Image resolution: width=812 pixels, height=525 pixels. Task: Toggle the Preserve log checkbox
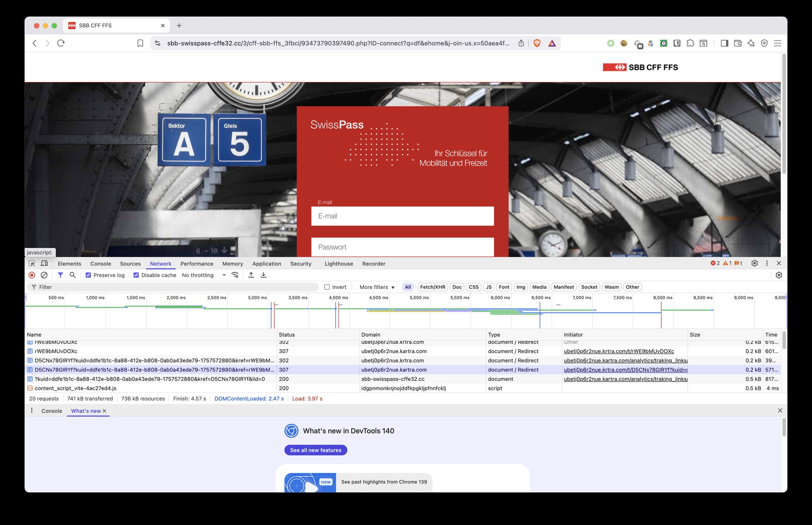point(88,275)
